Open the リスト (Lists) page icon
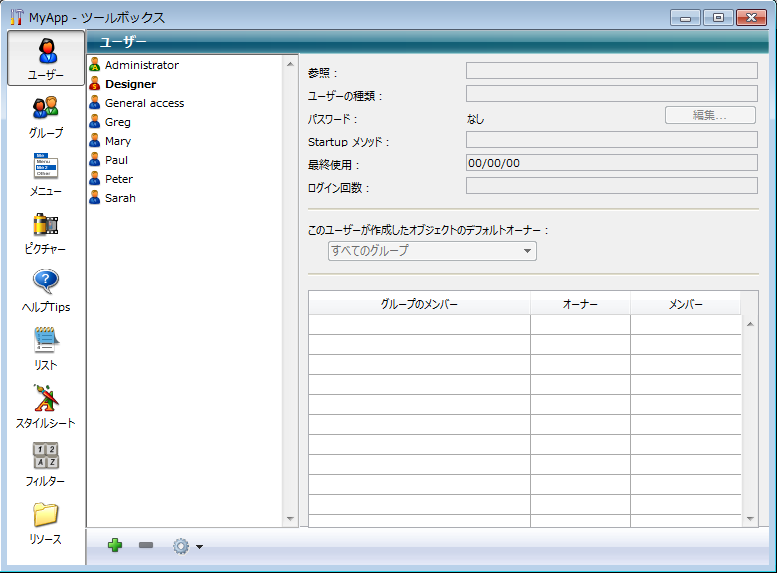Viewport: 777px width, 573px height. [46, 347]
